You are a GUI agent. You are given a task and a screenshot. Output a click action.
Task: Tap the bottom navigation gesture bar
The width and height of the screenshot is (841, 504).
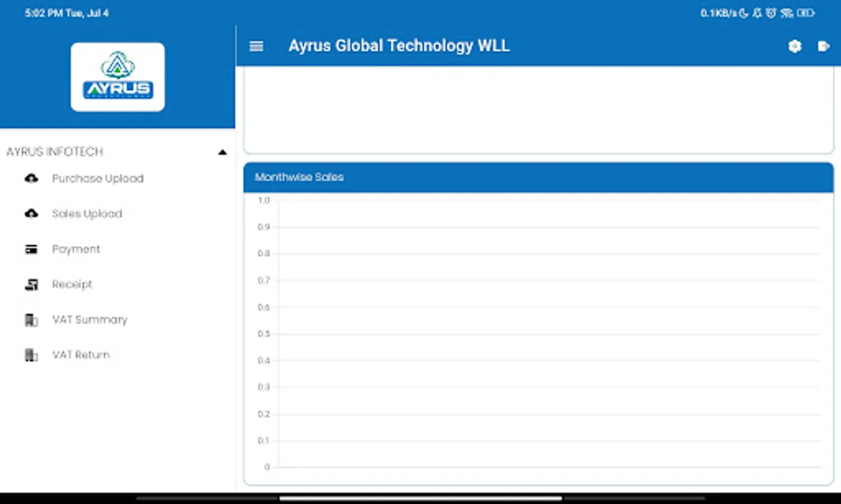[x=420, y=498]
